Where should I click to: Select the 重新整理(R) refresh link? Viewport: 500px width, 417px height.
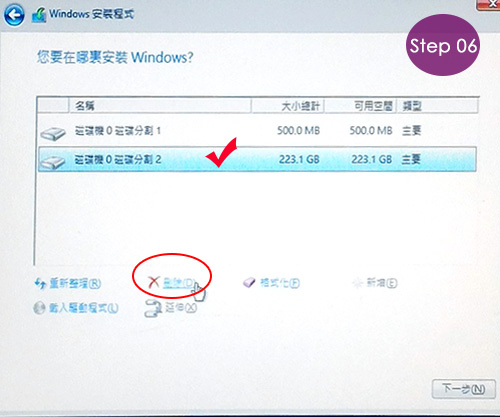tap(75, 284)
